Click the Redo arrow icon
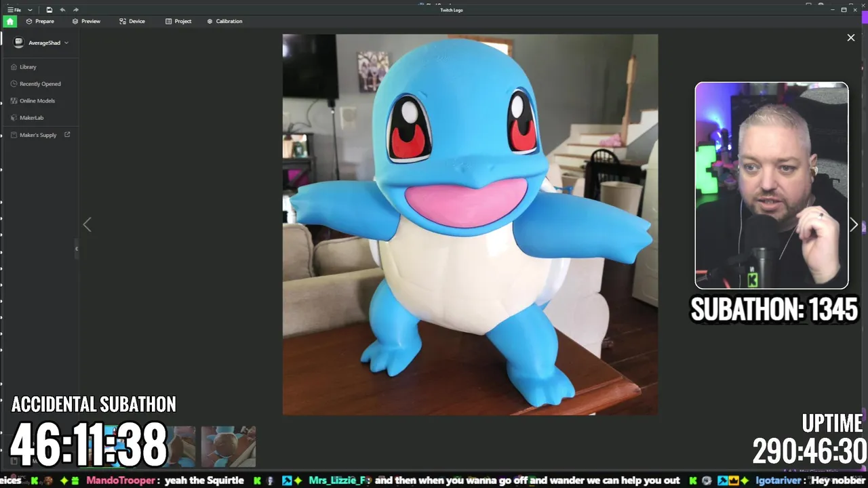 click(75, 9)
